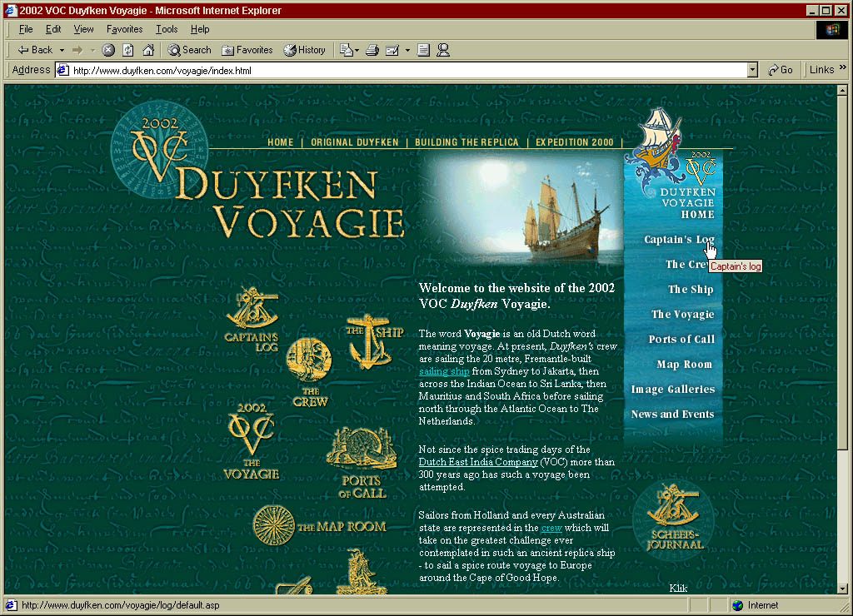Expand the Edit button dropdown arrow
The height and width of the screenshot is (616, 853).
pos(407,50)
